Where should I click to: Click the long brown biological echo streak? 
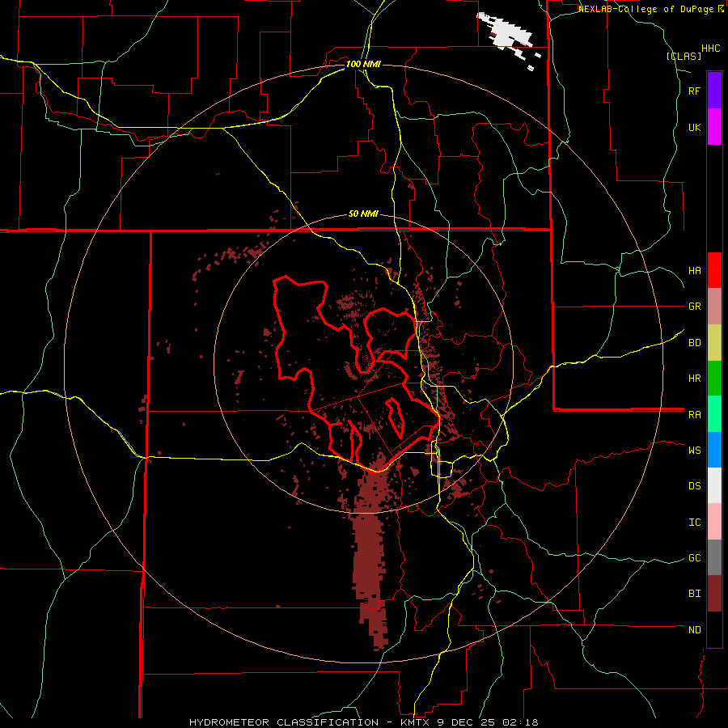(x=370, y=552)
